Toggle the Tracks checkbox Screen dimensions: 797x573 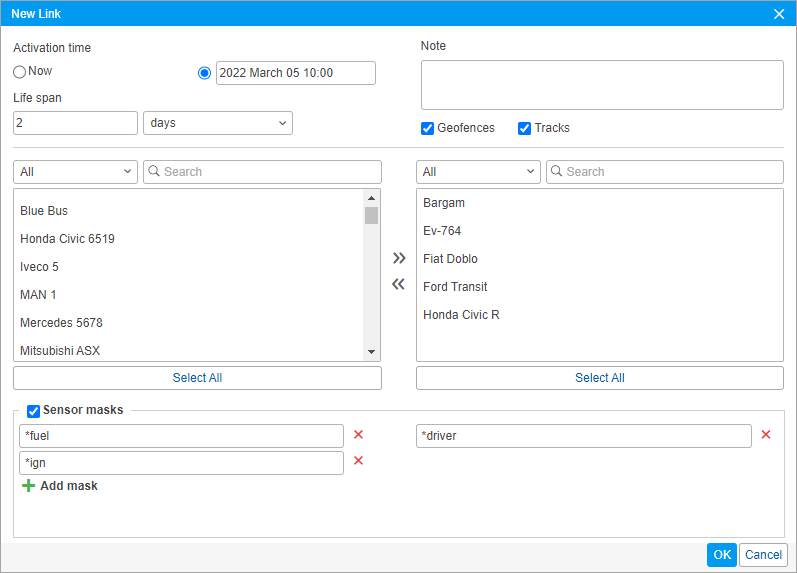(524, 128)
